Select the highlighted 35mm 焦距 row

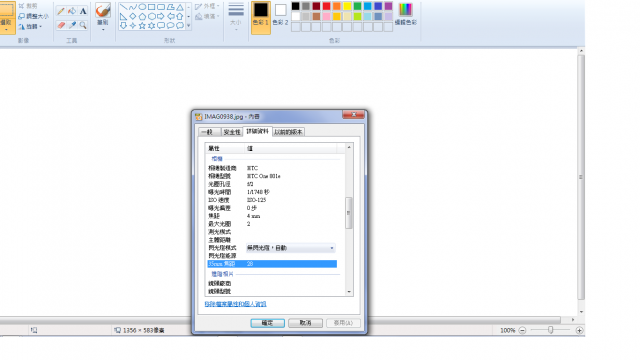tap(272, 264)
